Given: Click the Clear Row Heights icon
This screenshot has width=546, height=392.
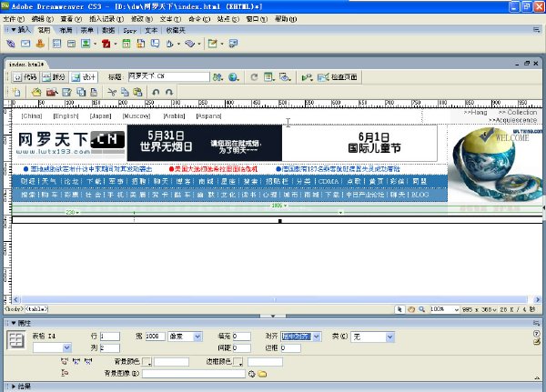Looking at the screenshot, I should (65, 373).
